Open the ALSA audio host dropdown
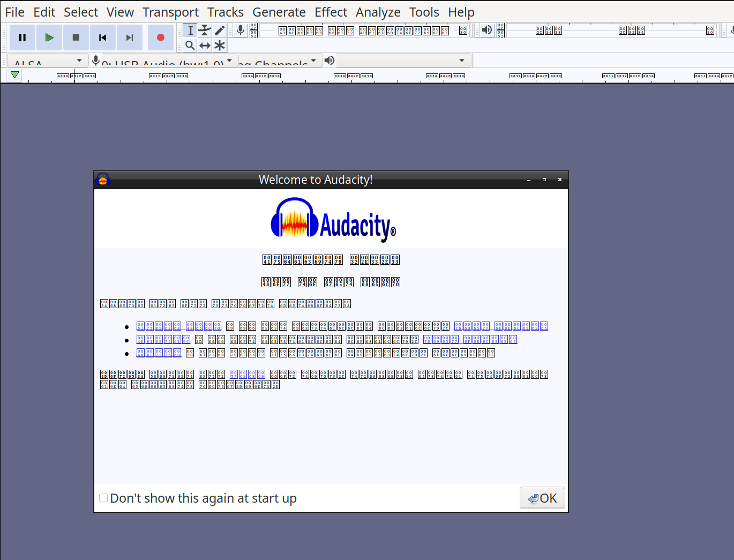The height and width of the screenshot is (560, 734). pos(48,61)
